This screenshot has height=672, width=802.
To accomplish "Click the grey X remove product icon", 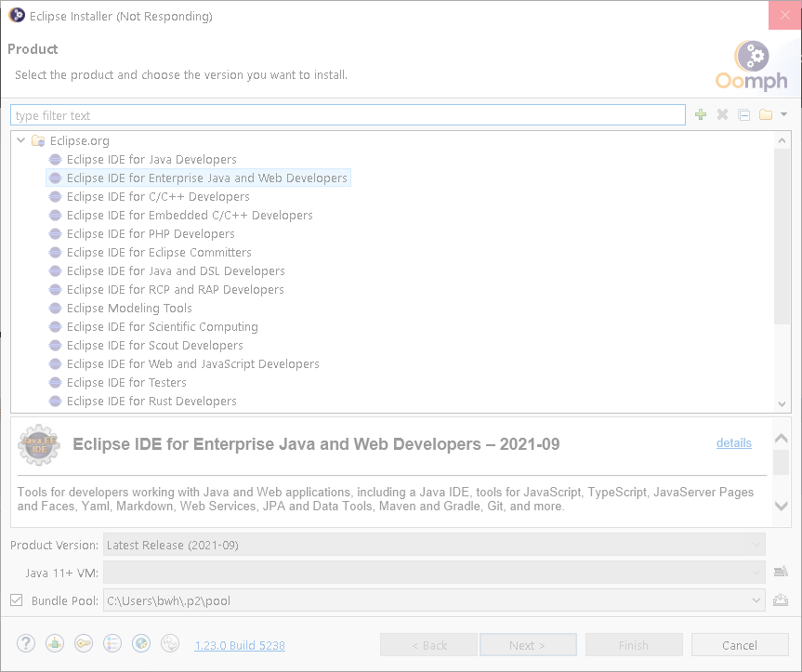I will [722, 114].
